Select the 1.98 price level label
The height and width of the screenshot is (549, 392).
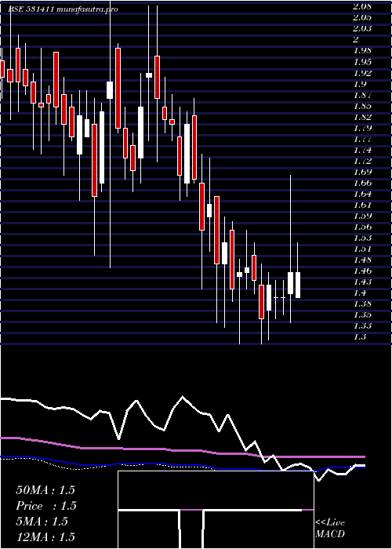pyautogui.click(x=362, y=50)
